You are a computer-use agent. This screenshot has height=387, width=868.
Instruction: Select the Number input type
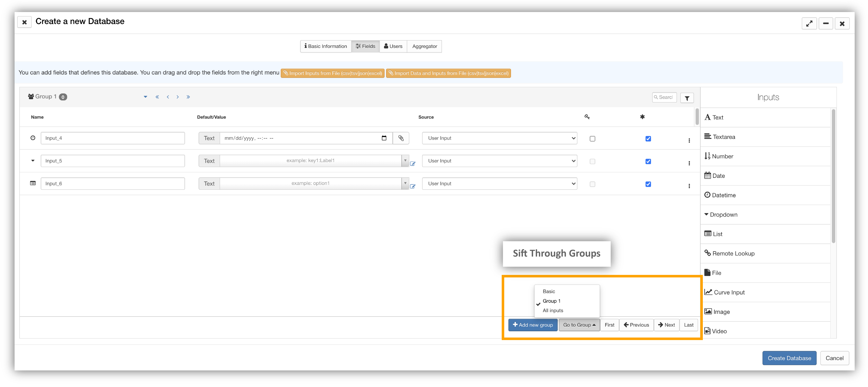tap(765, 156)
